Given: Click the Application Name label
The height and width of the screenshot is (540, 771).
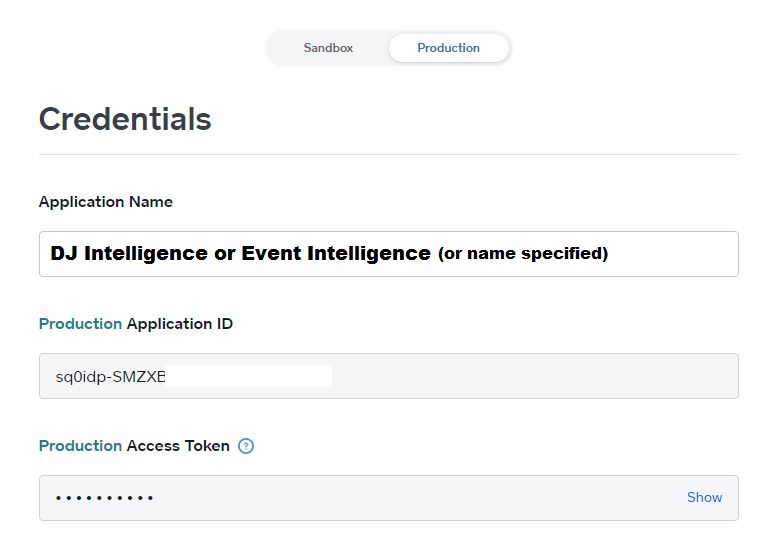Looking at the screenshot, I should click(x=106, y=202).
